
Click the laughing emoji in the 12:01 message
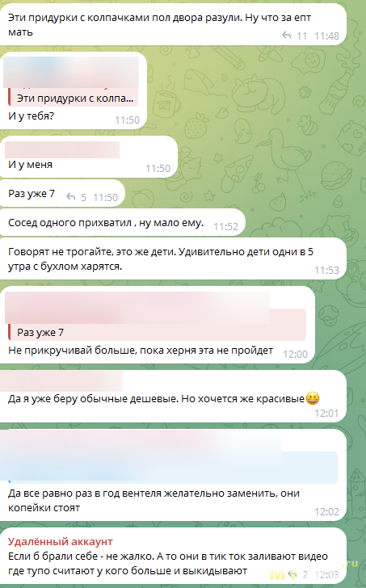[x=313, y=398]
